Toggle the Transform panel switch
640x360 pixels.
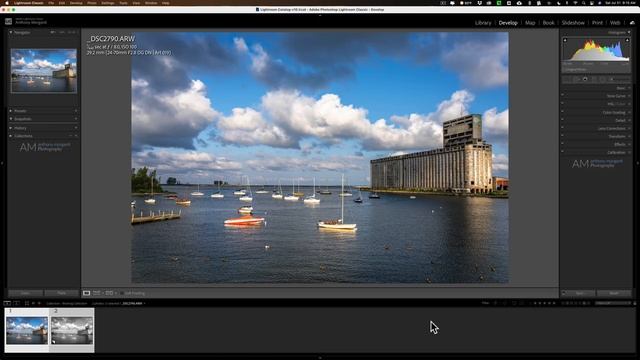(x=562, y=136)
